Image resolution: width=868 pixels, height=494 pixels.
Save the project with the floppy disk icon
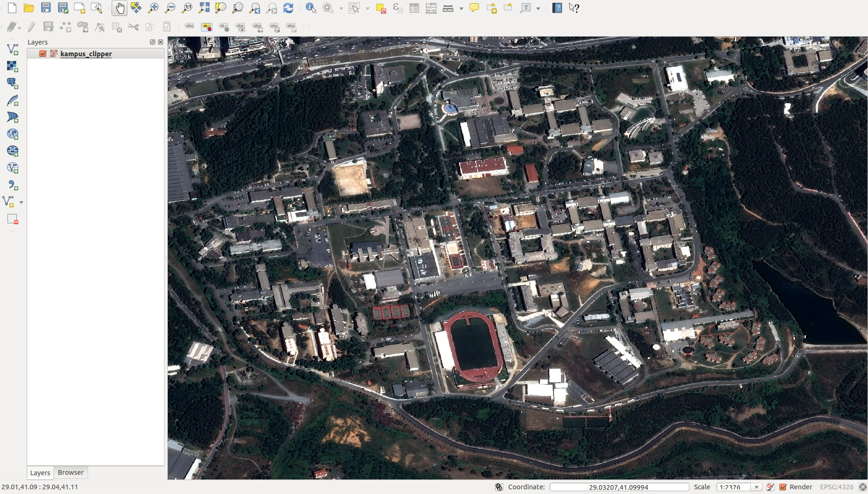tap(46, 8)
